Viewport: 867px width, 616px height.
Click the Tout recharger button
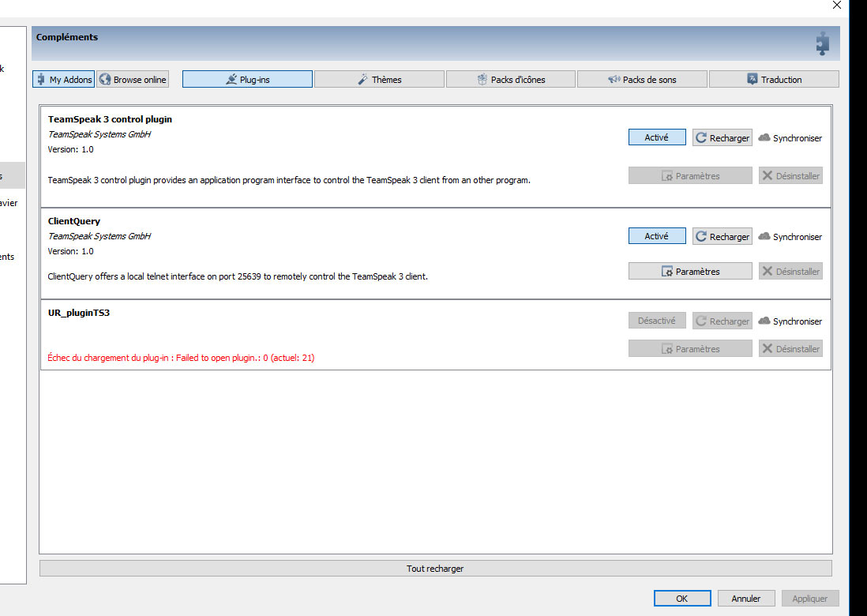click(x=435, y=569)
